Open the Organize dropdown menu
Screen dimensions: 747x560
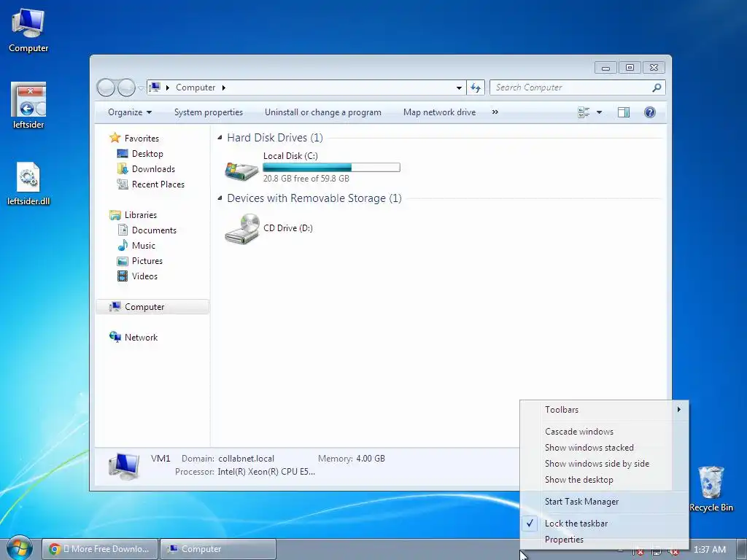130,112
